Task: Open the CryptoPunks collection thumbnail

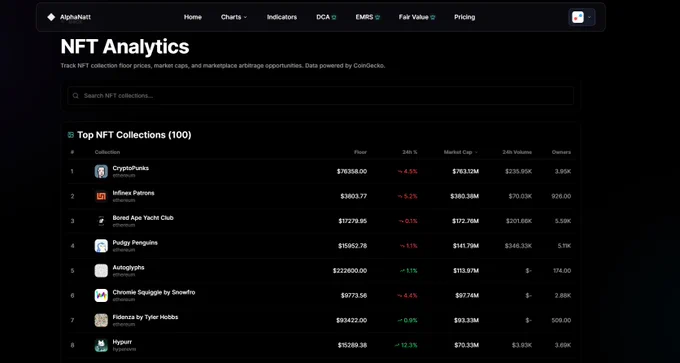Action: [101, 171]
